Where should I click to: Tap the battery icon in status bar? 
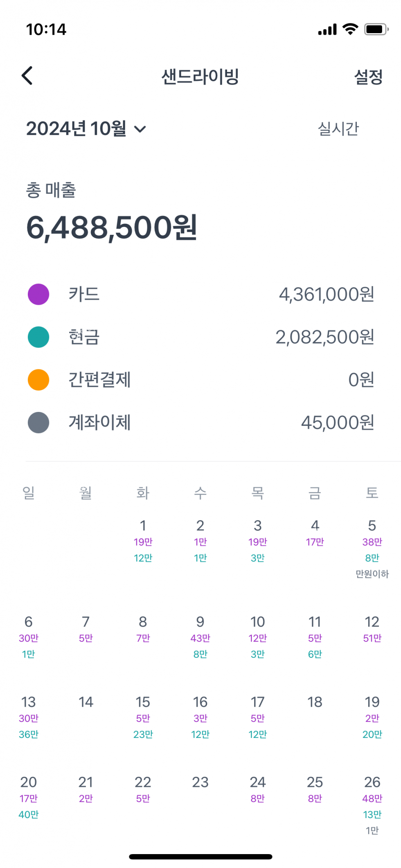tap(376, 29)
